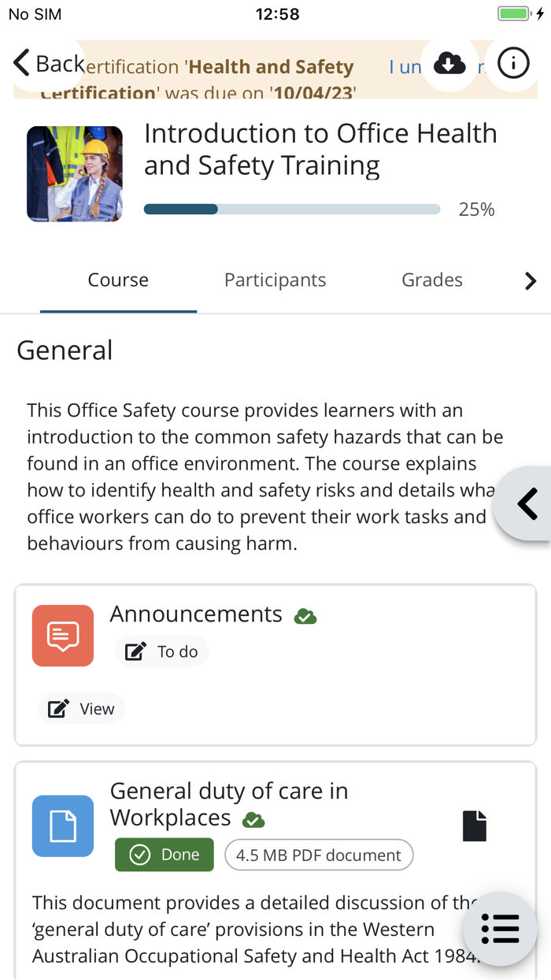551x980 pixels.
Task: Tap the download course cloud icon
Action: pos(449,63)
